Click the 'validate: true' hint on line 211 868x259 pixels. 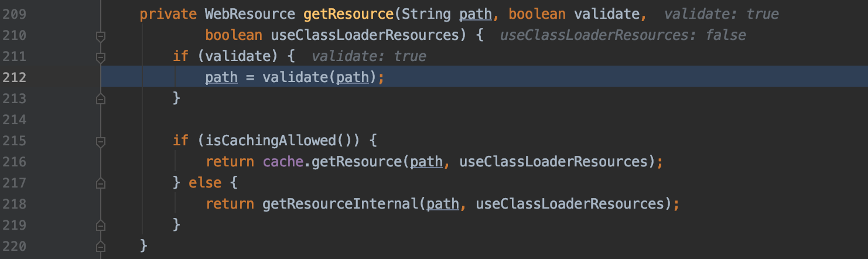pyautogui.click(x=369, y=57)
